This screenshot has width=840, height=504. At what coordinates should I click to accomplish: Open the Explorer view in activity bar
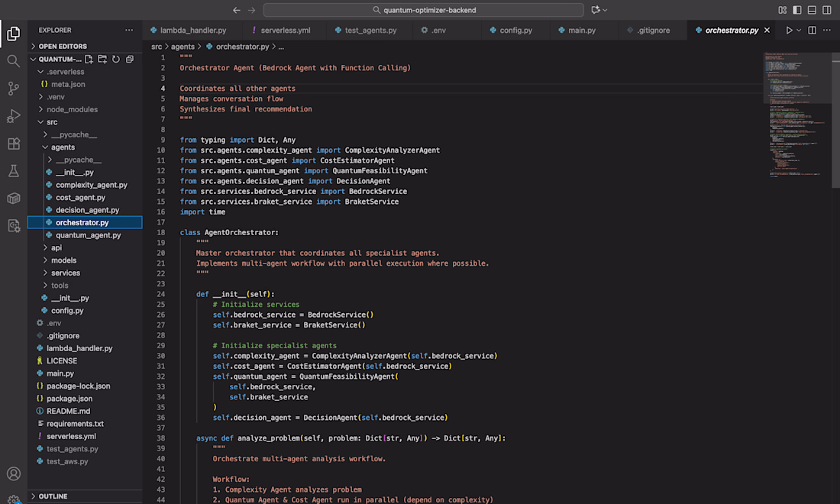[x=14, y=34]
